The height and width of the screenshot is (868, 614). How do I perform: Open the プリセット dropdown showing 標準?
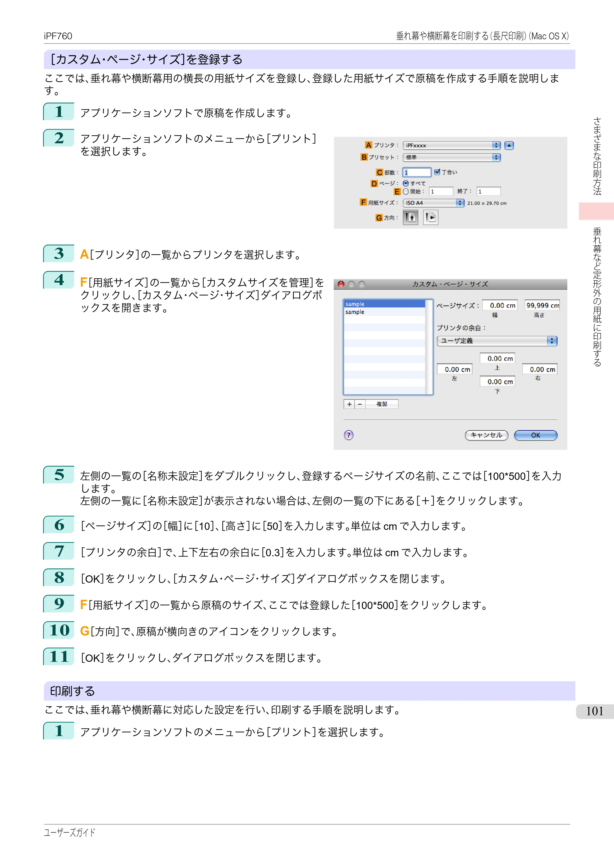pyautogui.click(x=452, y=157)
